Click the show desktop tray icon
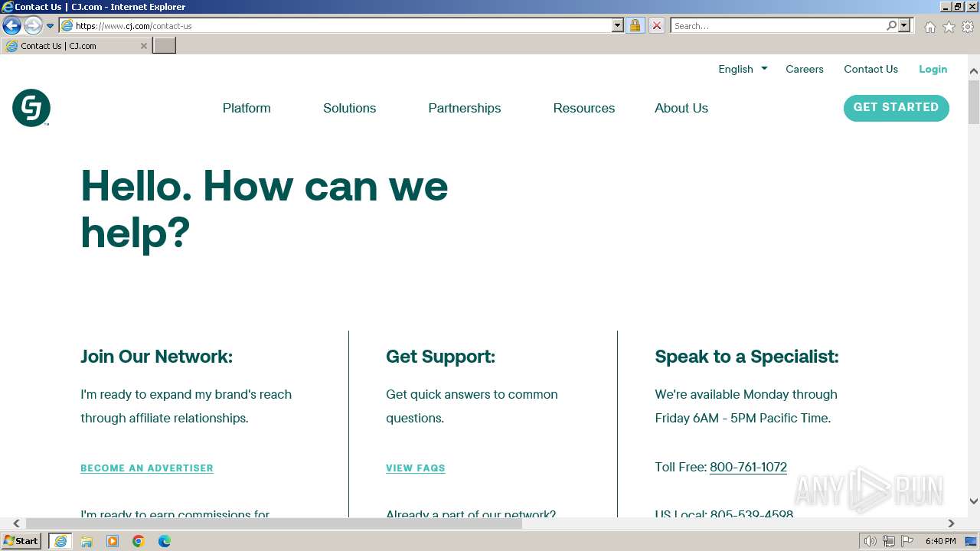The image size is (980, 551). (971, 541)
